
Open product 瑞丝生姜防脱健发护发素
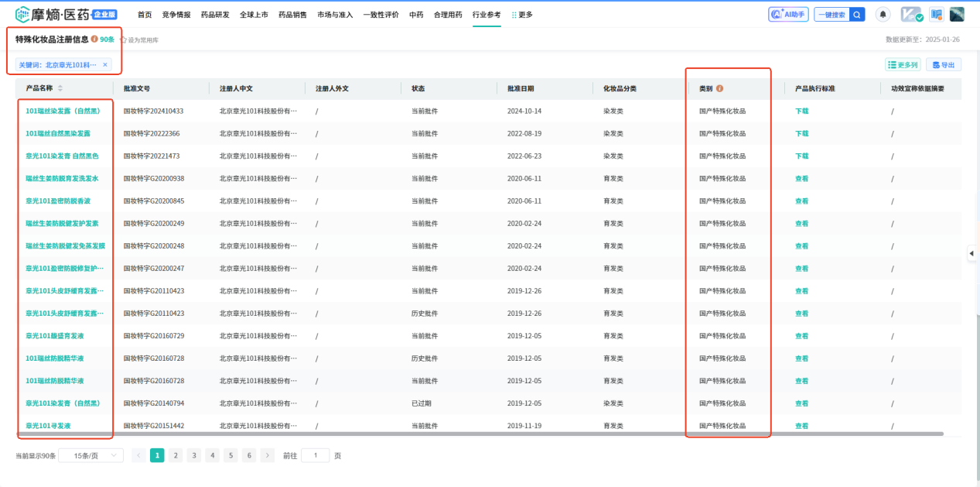62,223
